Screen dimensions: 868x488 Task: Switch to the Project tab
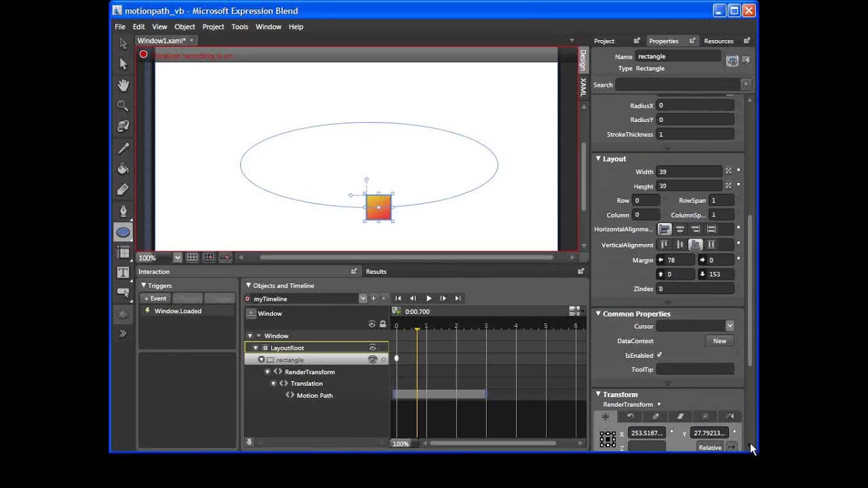[x=604, y=41]
